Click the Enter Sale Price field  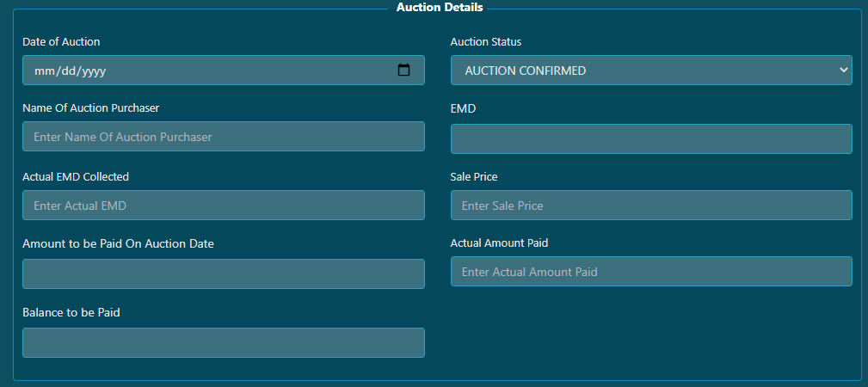tap(651, 205)
